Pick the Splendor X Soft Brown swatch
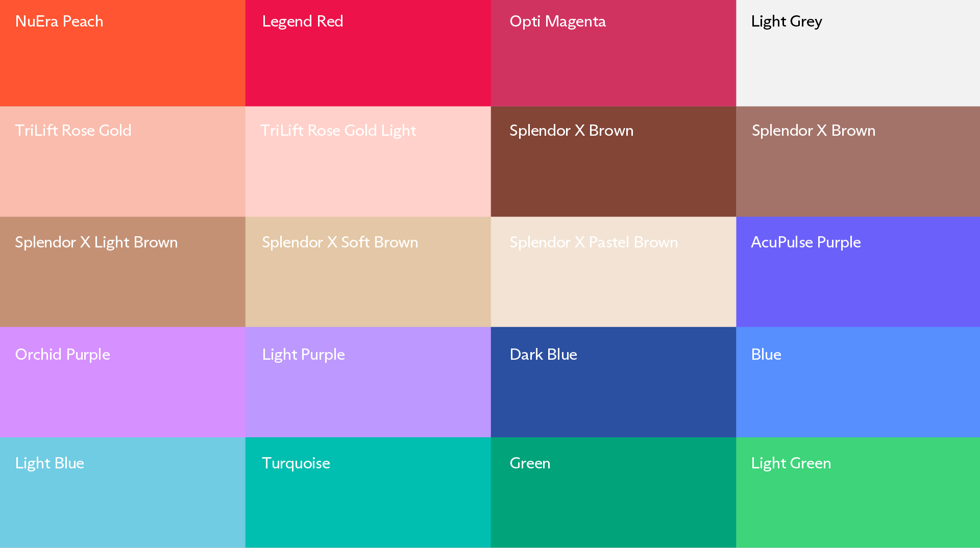This screenshot has height=548, width=980. click(368, 272)
